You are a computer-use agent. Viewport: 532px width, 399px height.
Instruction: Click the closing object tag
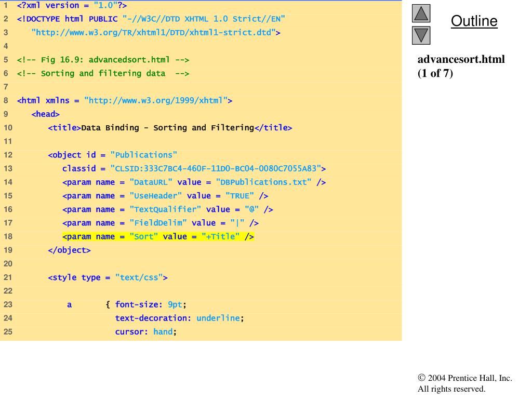point(69,250)
